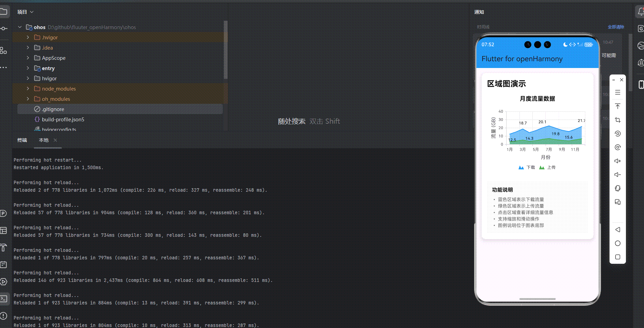The height and width of the screenshot is (328, 644).
Task: Toggle 下载 legend series in chart
Action: click(x=527, y=167)
